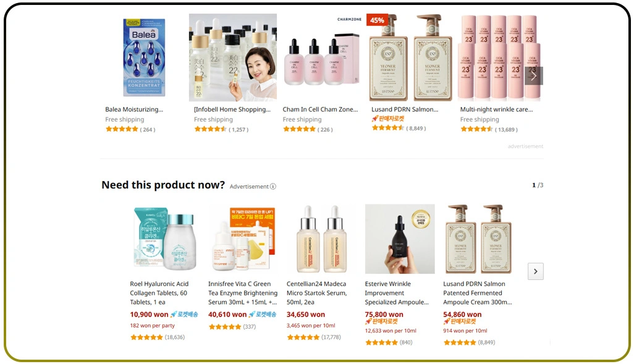Click Esterive Wrinkle Improvement Ampoule title
The width and height of the screenshot is (634, 364).
coord(397,293)
